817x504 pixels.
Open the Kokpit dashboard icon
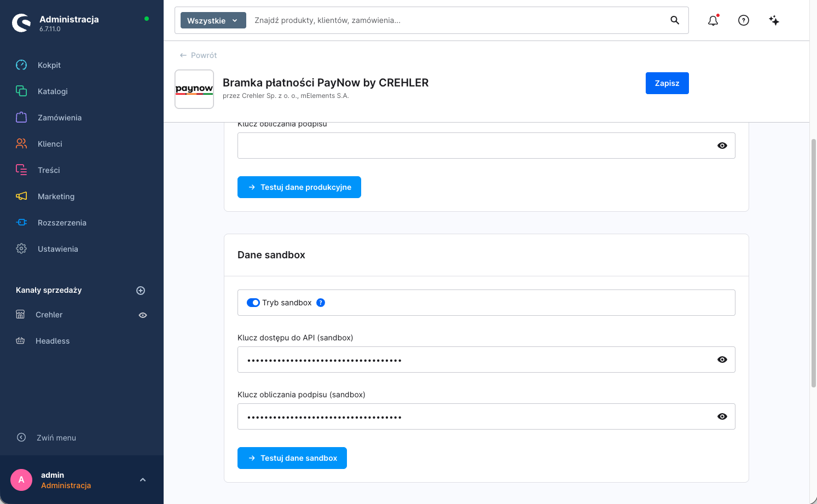pos(21,65)
